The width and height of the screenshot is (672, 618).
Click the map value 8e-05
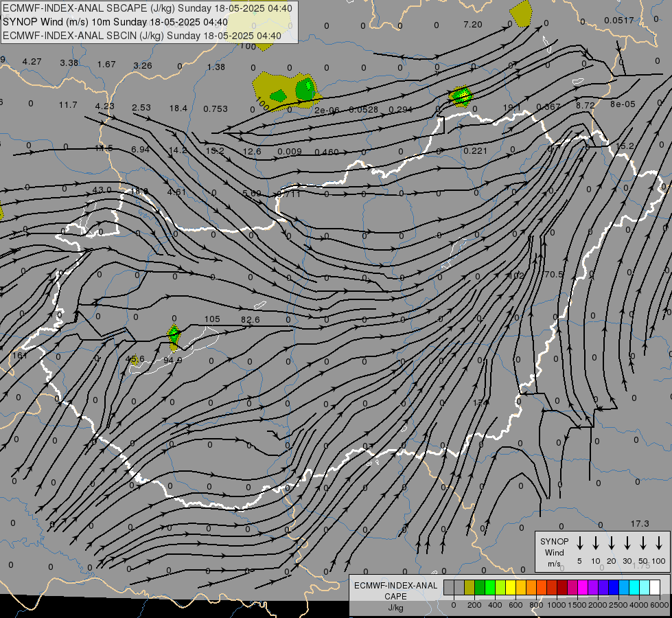click(623, 104)
